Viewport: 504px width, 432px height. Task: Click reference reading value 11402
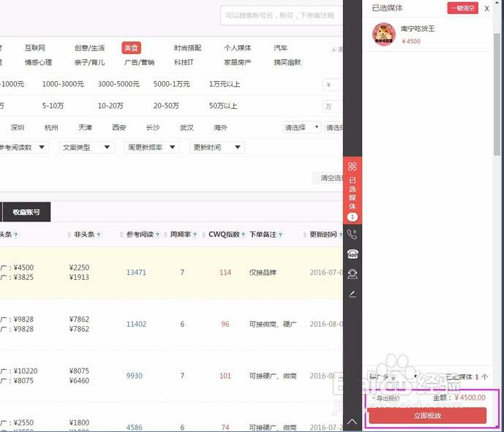136,324
